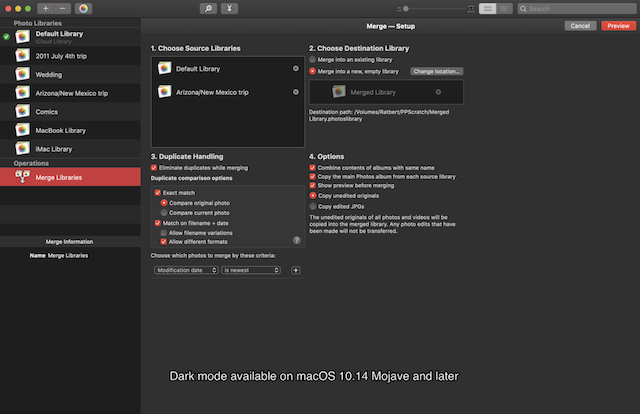Add another merge criteria row
The width and height of the screenshot is (640, 414).
[x=295, y=270]
